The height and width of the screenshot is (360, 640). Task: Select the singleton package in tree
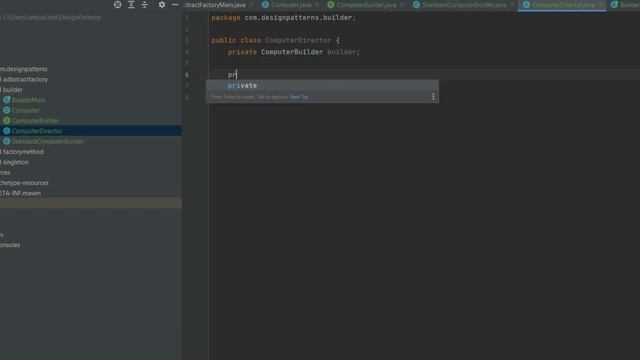pyautogui.click(x=16, y=162)
